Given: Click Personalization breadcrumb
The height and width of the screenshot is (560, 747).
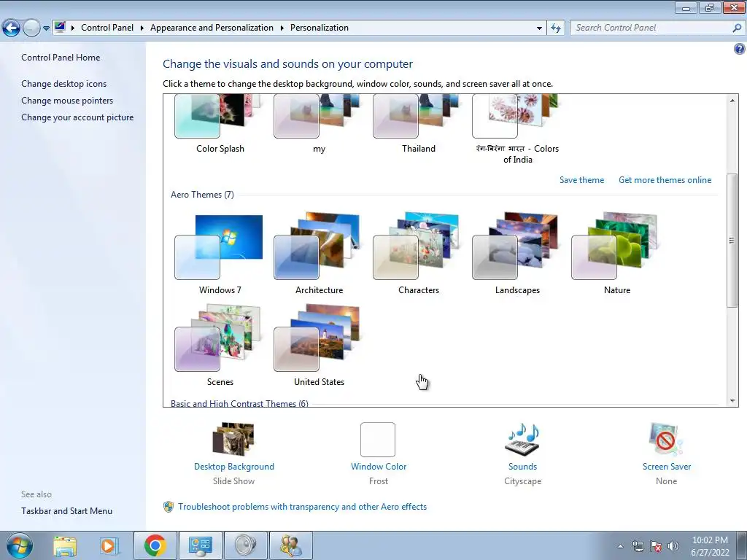Looking at the screenshot, I should tap(320, 28).
